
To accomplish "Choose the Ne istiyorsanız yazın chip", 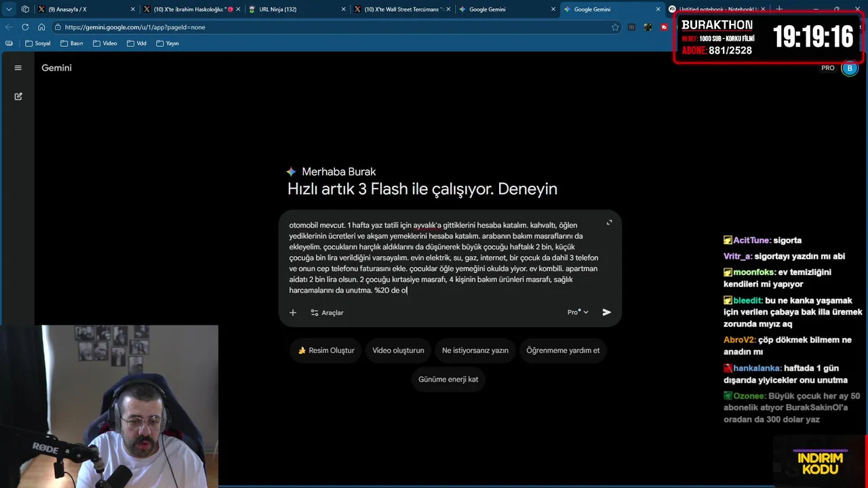I will [x=475, y=350].
